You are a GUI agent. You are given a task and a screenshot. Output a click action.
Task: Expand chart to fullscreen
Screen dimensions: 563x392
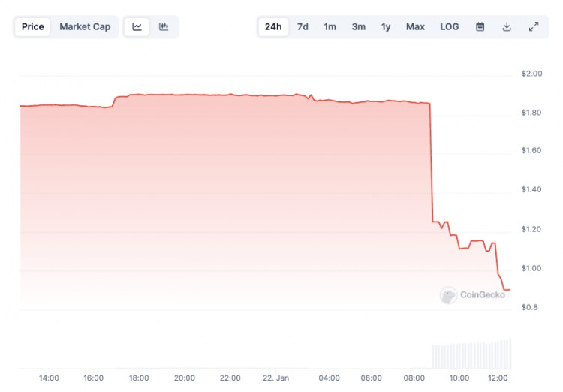coord(534,26)
